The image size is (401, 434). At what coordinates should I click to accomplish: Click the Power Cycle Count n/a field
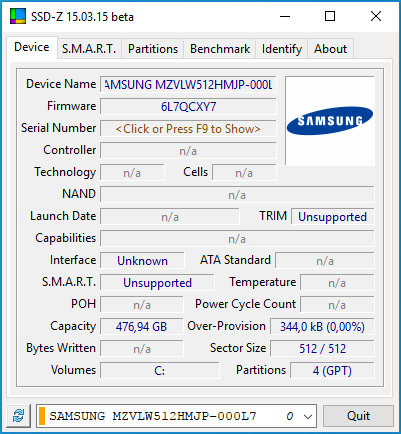(x=337, y=305)
